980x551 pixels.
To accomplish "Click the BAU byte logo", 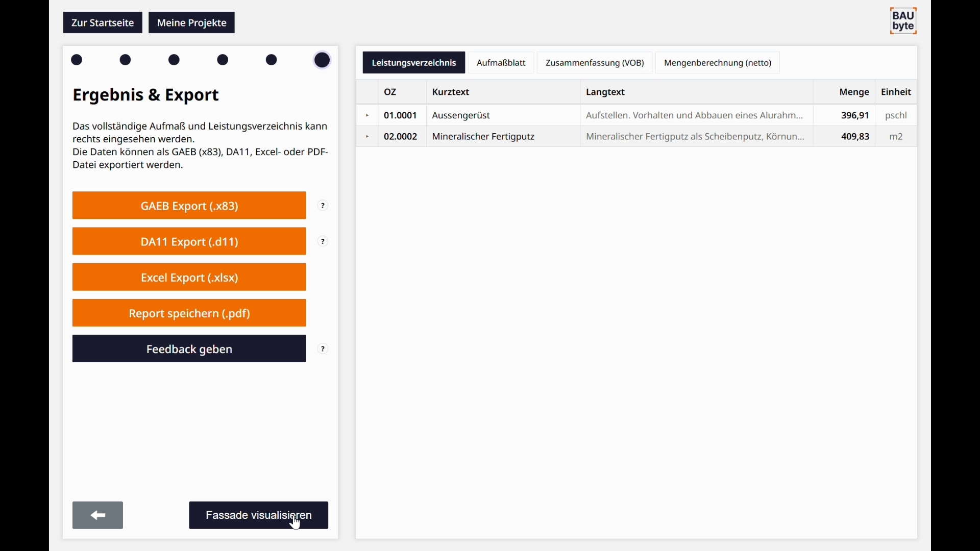I will [904, 21].
